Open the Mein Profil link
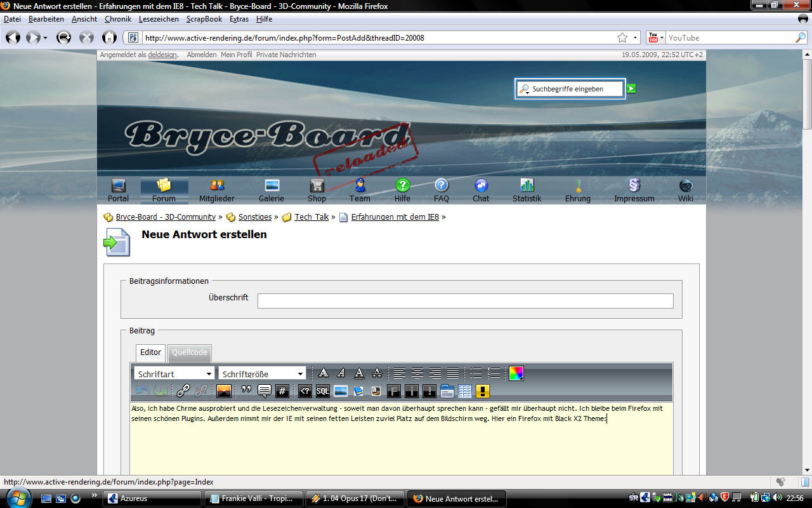812x508 pixels. [236, 55]
